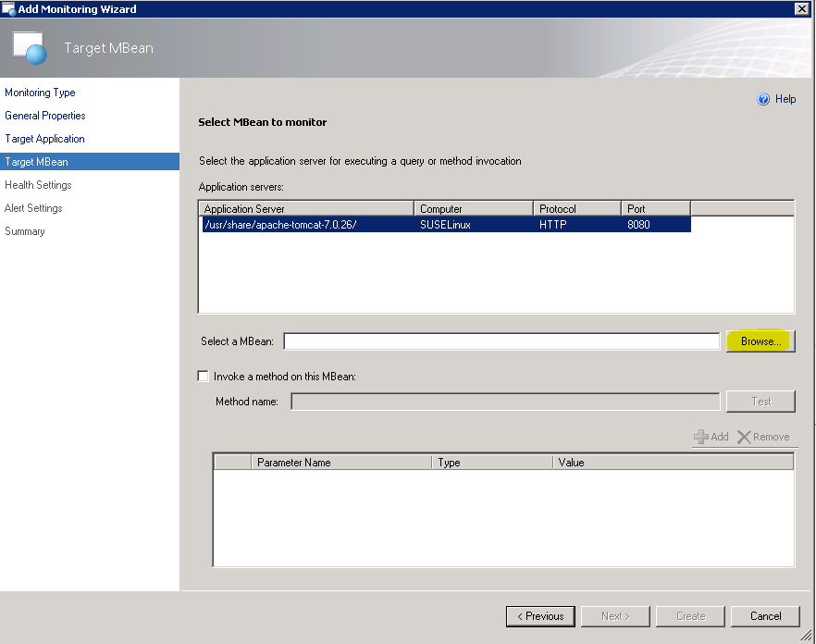This screenshot has height=644, width=816.
Task: Browse for an MBean to monitor
Action: click(760, 341)
